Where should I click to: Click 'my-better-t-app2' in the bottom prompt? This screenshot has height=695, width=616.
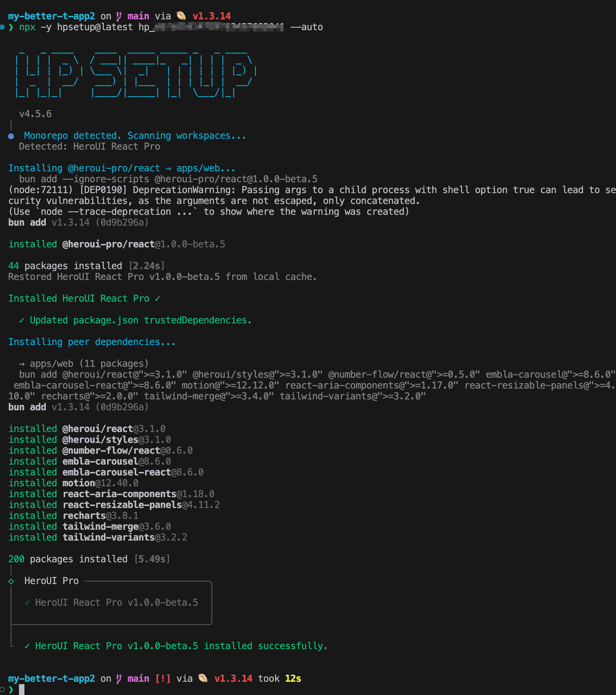tap(52, 679)
